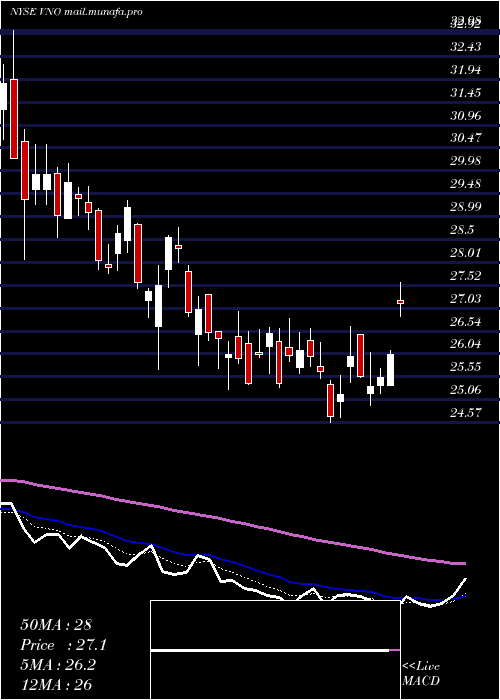Click the 25.06 price axis label
Viewport: 500px width, 700px height.
466,390
